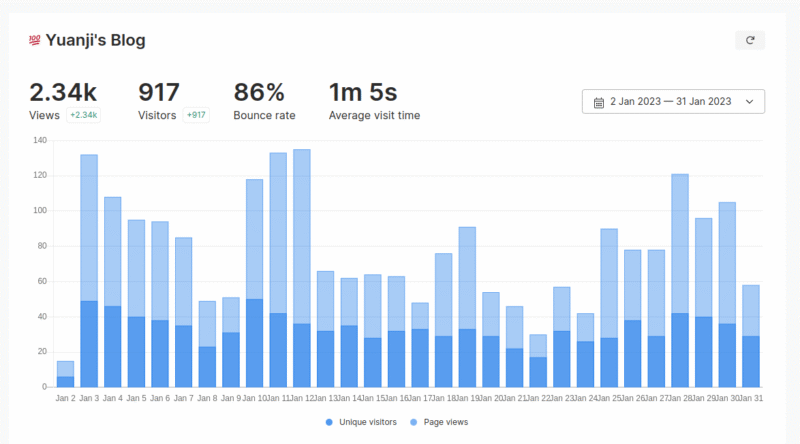Click the Page views legend color dot
This screenshot has width=800, height=444.
tap(414, 422)
